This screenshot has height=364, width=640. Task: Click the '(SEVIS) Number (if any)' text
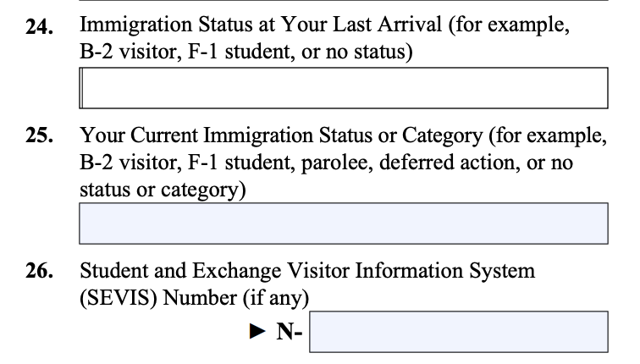(x=195, y=298)
